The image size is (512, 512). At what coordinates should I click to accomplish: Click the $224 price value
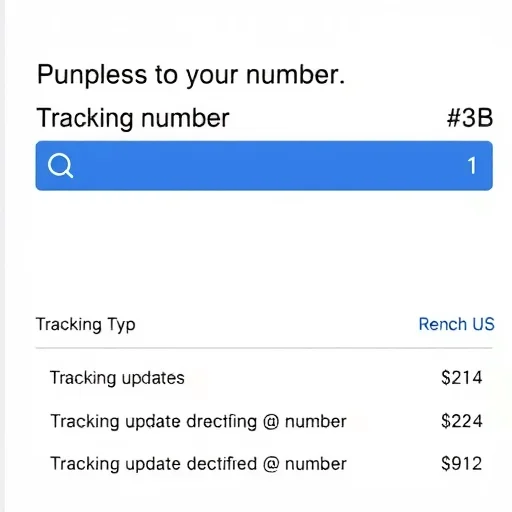pyautogui.click(x=462, y=421)
